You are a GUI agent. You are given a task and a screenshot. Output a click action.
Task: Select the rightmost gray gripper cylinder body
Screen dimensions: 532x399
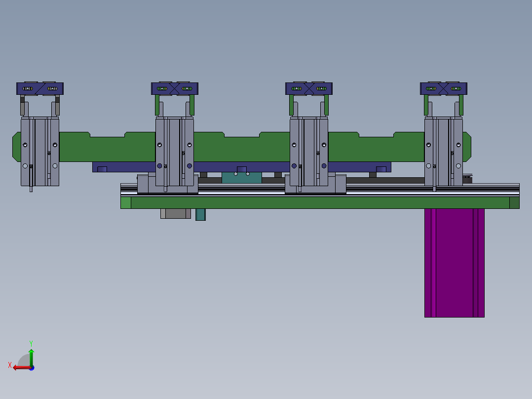444,152
